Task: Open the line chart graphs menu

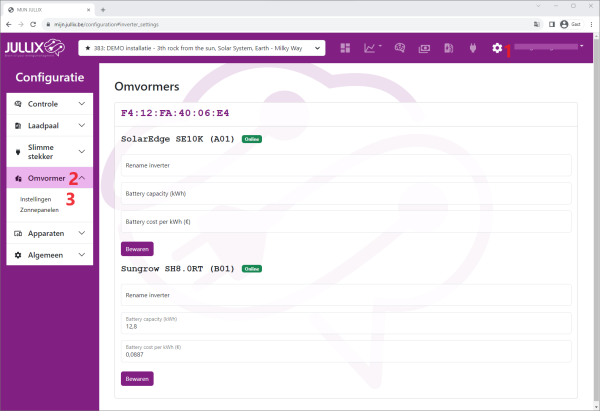Action: (x=371, y=48)
